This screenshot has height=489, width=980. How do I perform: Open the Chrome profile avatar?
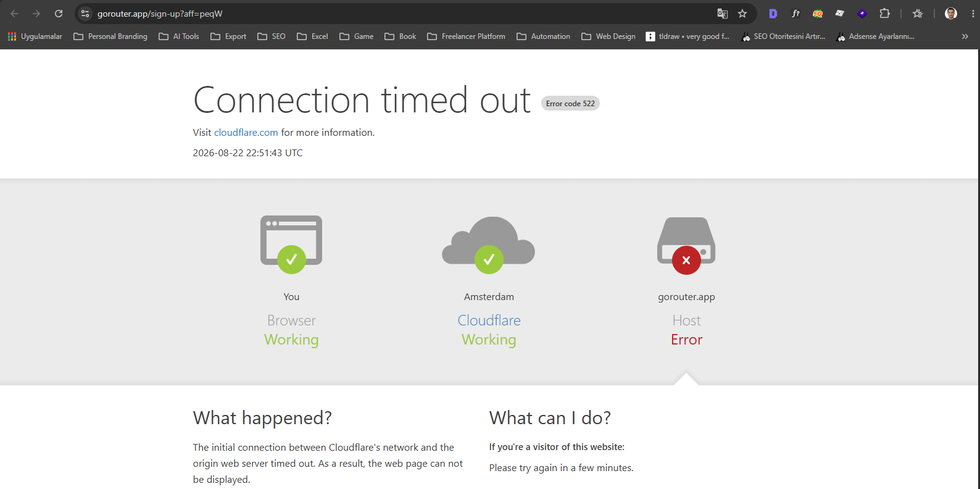[x=951, y=14]
